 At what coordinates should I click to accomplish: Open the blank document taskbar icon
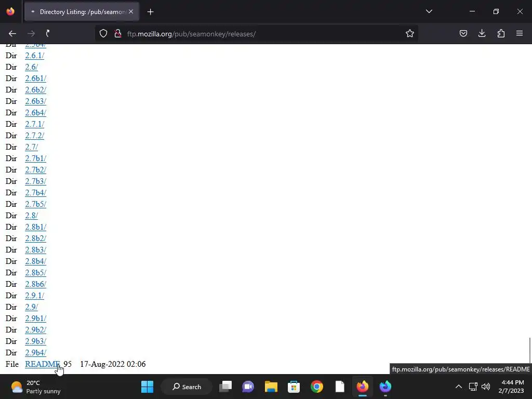coord(340,387)
